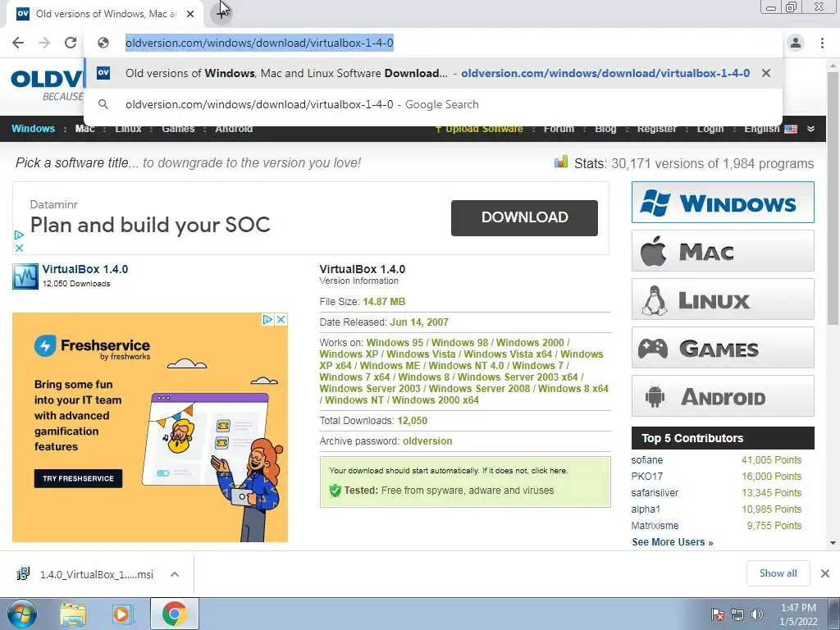Click the network tray icon
The image size is (840, 630).
click(737, 614)
